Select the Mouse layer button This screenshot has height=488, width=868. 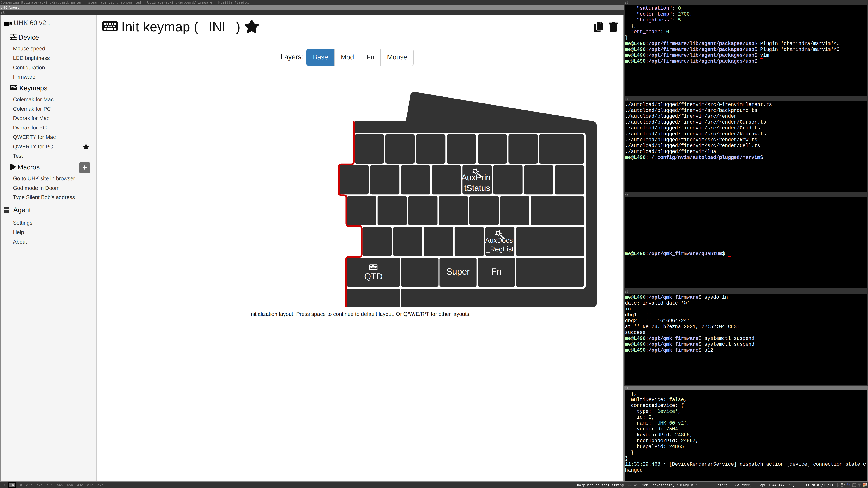click(397, 57)
